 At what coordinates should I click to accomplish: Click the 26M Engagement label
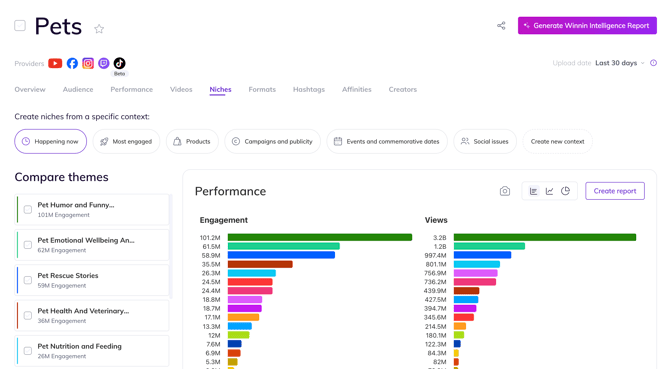pyautogui.click(x=62, y=356)
